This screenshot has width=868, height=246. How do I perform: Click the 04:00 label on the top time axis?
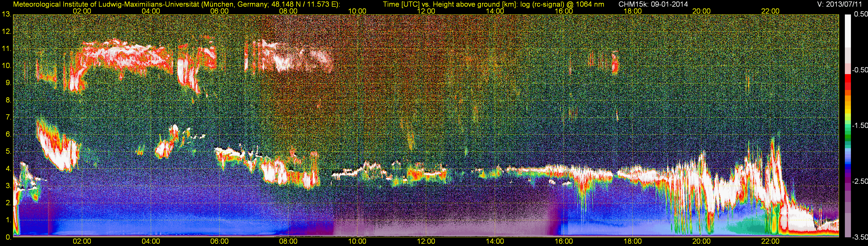[x=151, y=11]
